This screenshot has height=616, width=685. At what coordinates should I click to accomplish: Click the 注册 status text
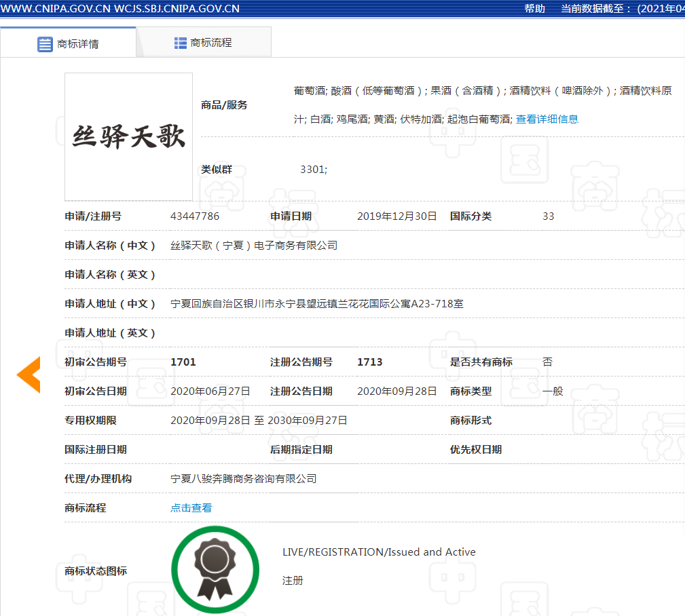(x=292, y=581)
